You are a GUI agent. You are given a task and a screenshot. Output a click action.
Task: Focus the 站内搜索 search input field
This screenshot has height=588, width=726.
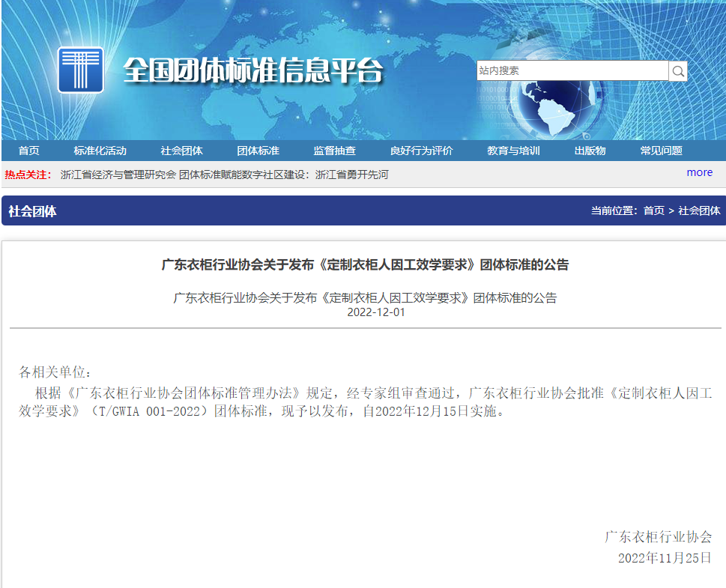(572, 70)
